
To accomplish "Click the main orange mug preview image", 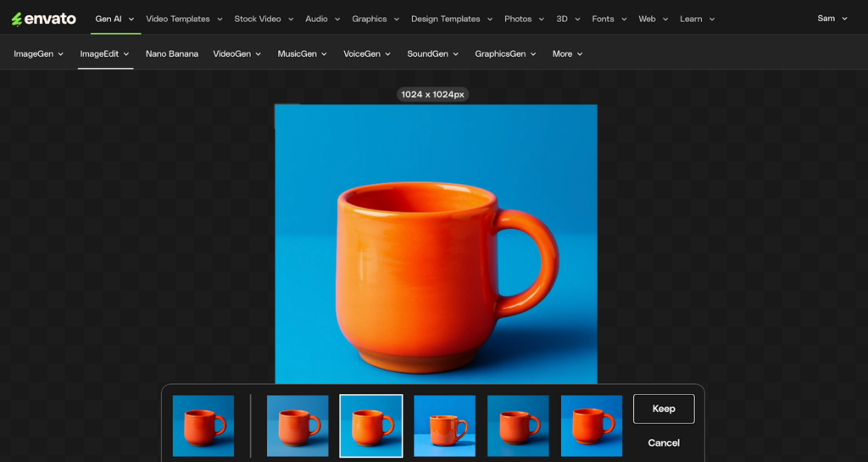I will (436, 244).
